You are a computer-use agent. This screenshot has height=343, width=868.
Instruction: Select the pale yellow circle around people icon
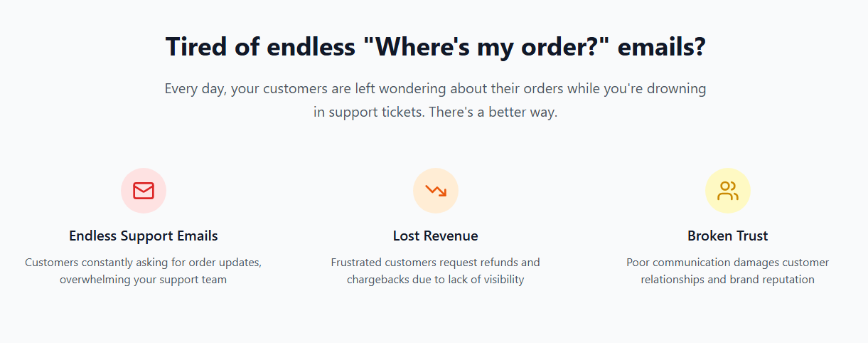(x=728, y=191)
